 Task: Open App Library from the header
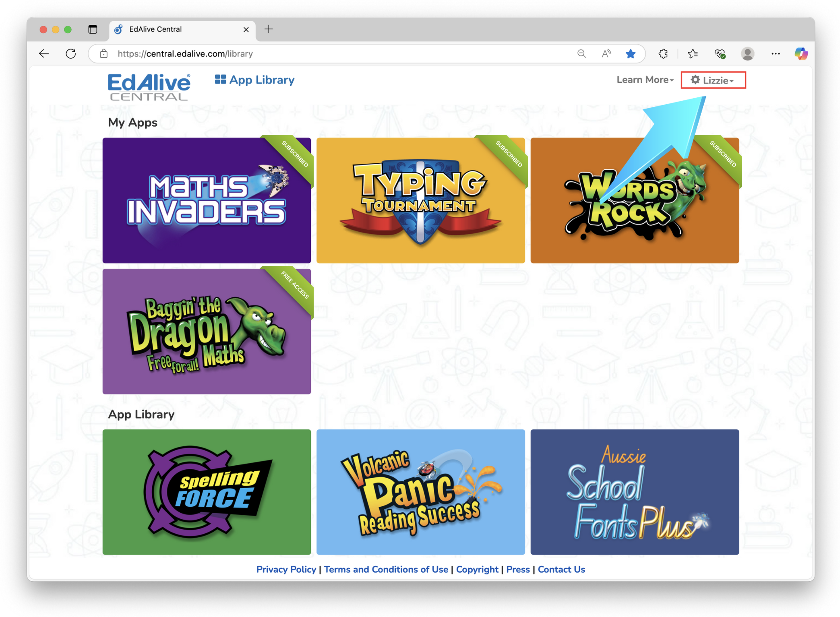[254, 80]
